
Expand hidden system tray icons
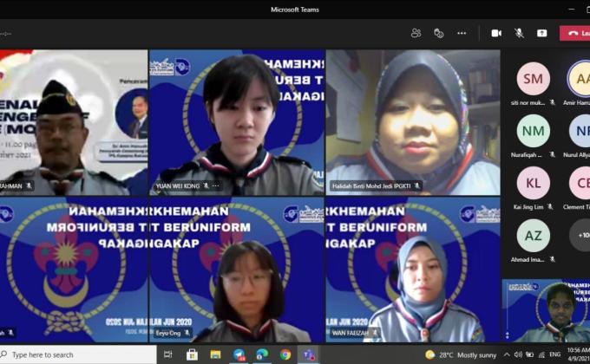pyautogui.click(x=507, y=354)
